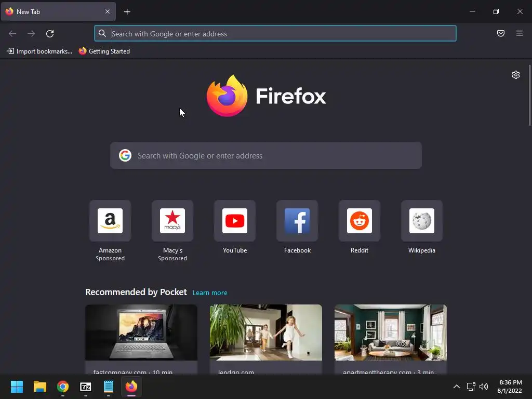
Task: Go back one page
Action: 12,34
